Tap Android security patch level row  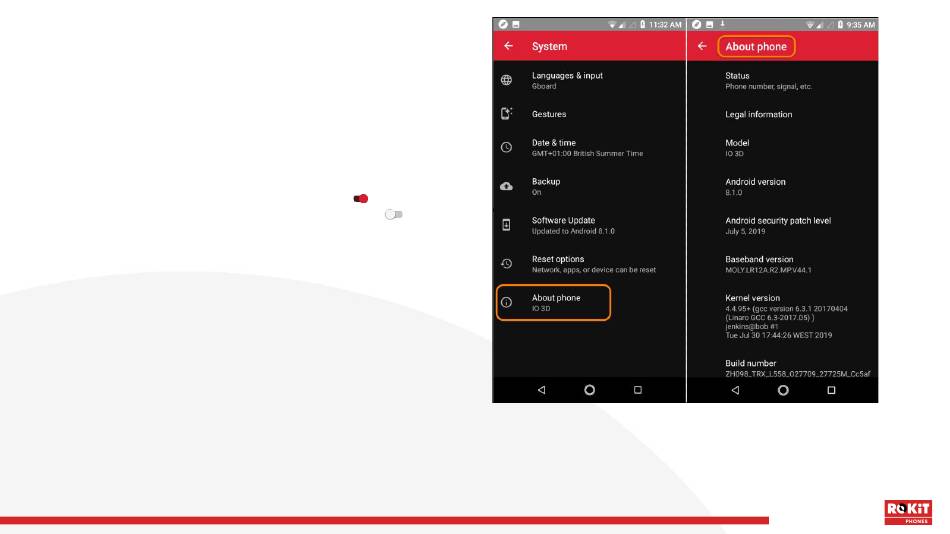click(783, 225)
